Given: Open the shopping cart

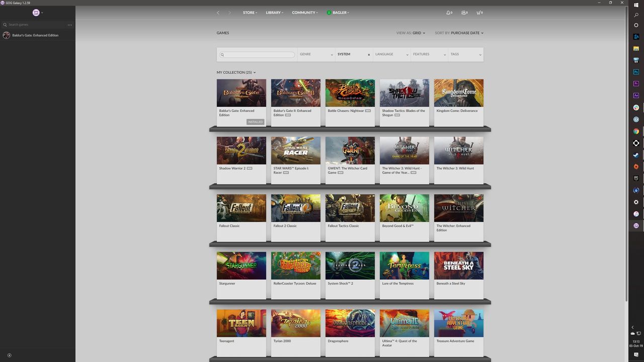Looking at the screenshot, I should (479, 13).
